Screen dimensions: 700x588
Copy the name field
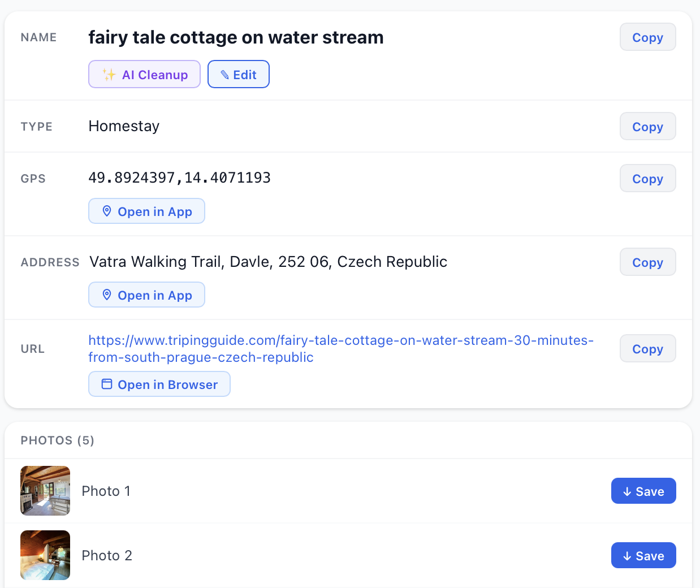[x=647, y=37]
